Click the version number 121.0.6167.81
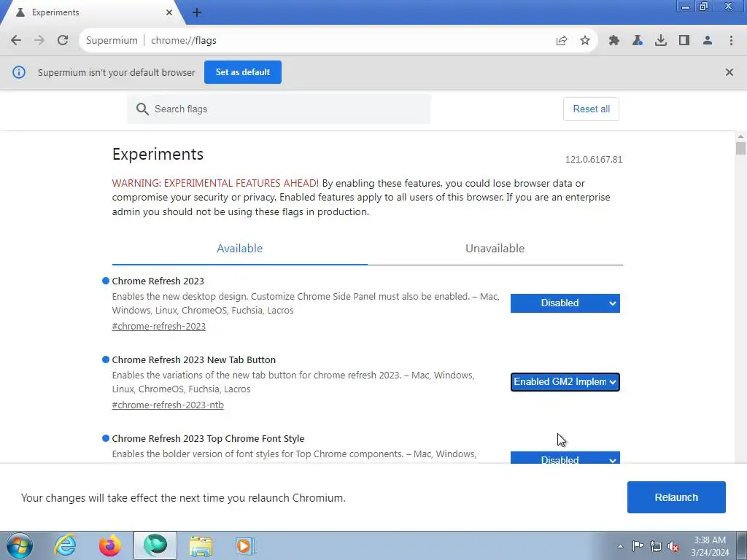This screenshot has width=747, height=560. 594,160
